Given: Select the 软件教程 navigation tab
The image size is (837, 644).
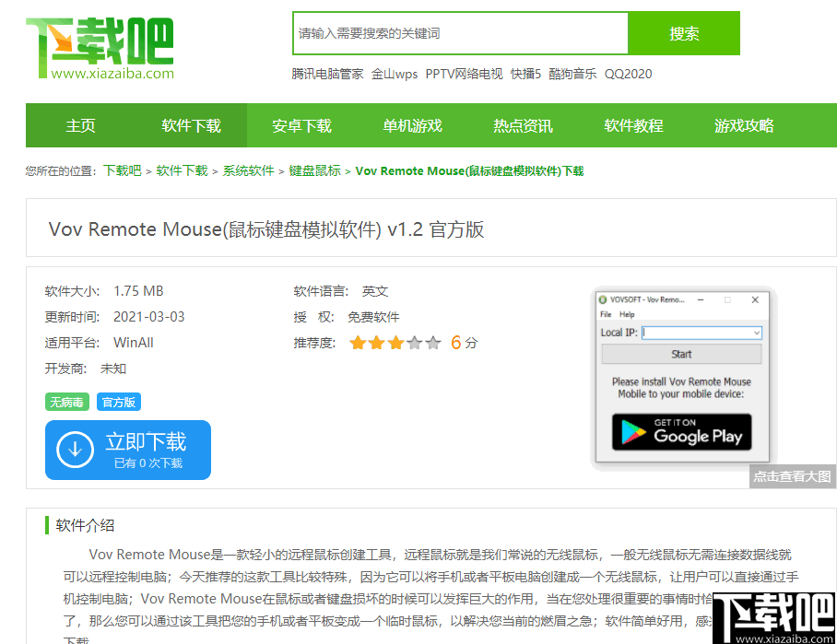Looking at the screenshot, I should tap(633, 125).
